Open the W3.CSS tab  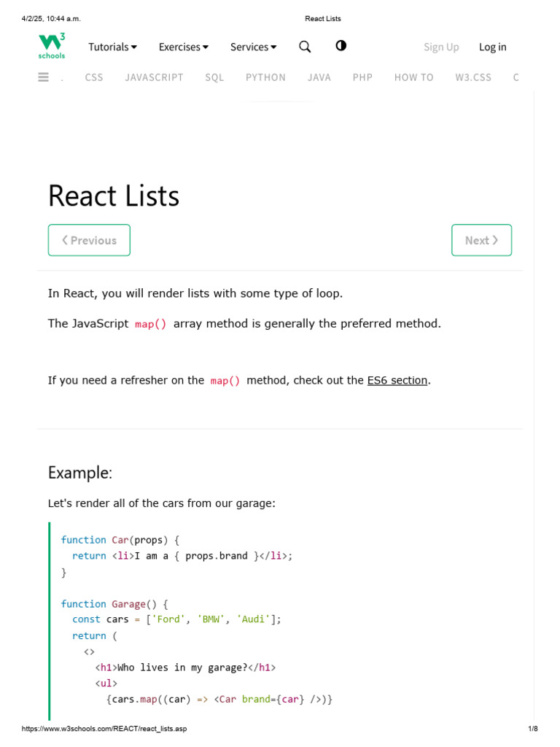[x=473, y=77]
